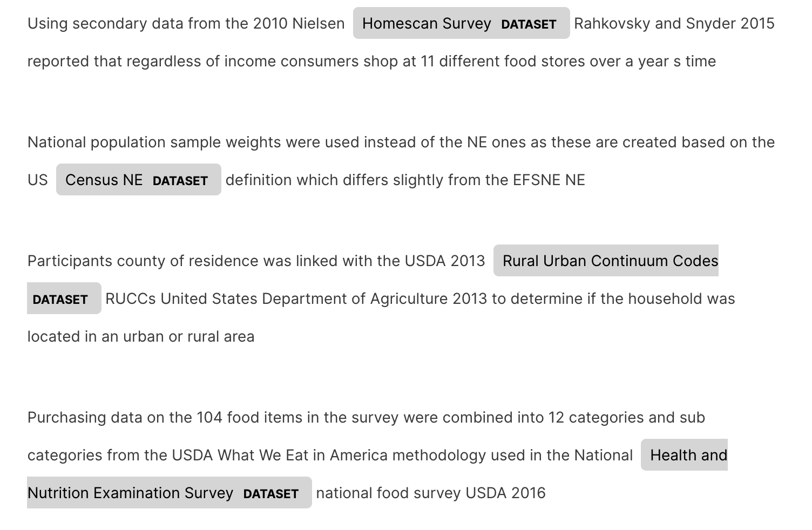Click the DATASET tag next to Census NE
This screenshot has width=812, height=530.
tap(180, 181)
